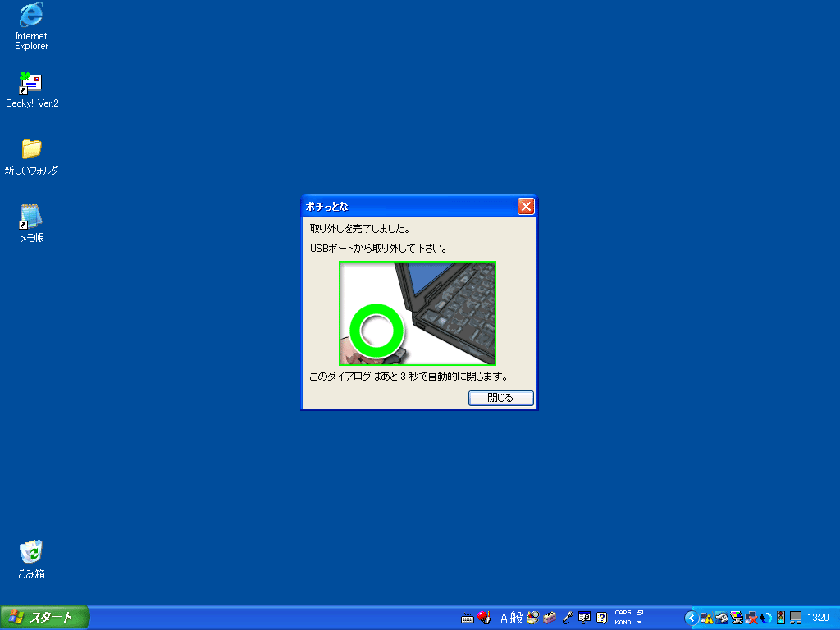
Task: Click the USB removal illustration image
Action: coord(418,313)
